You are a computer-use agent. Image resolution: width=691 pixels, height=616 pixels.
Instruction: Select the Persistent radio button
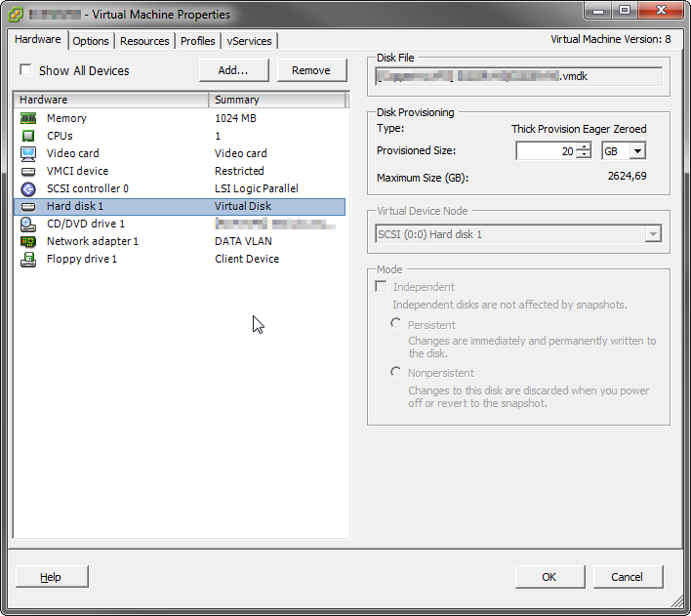pos(396,323)
